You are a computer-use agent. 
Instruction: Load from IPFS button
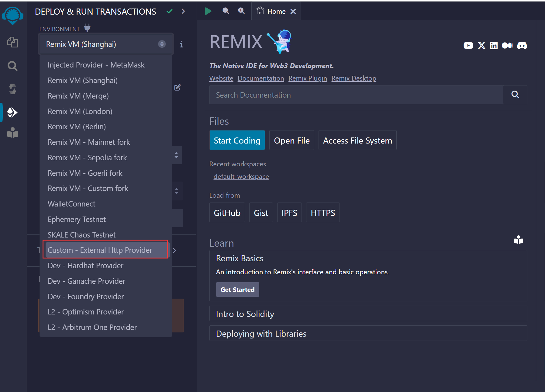[289, 213]
